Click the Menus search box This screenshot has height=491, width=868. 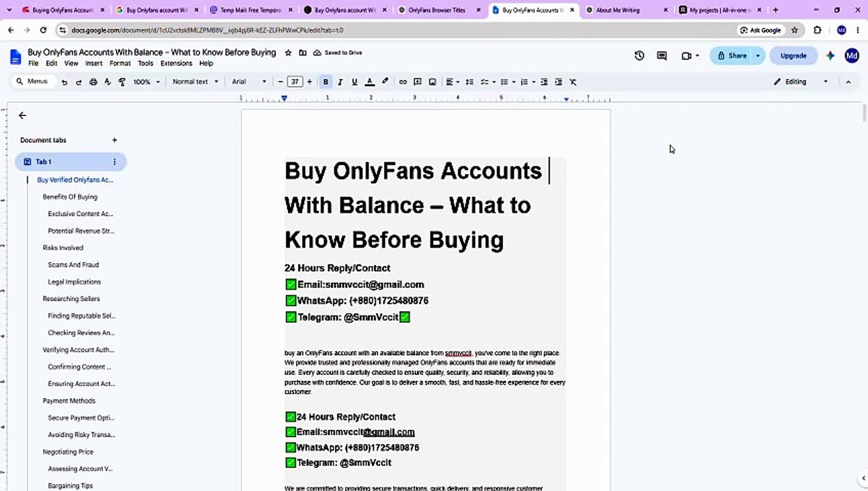(x=32, y=82)
